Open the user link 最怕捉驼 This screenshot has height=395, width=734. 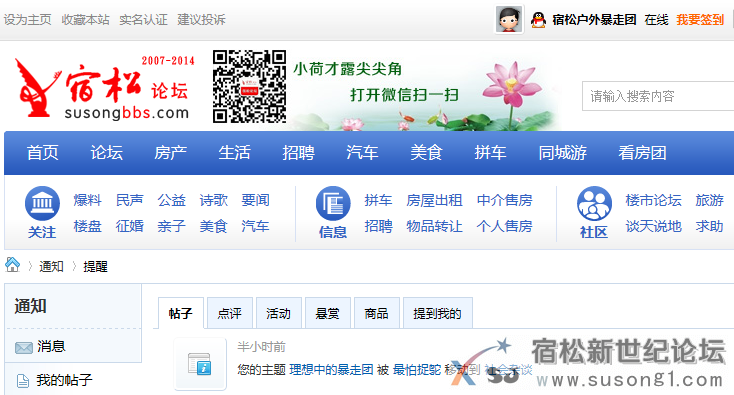tap(417, 370)
